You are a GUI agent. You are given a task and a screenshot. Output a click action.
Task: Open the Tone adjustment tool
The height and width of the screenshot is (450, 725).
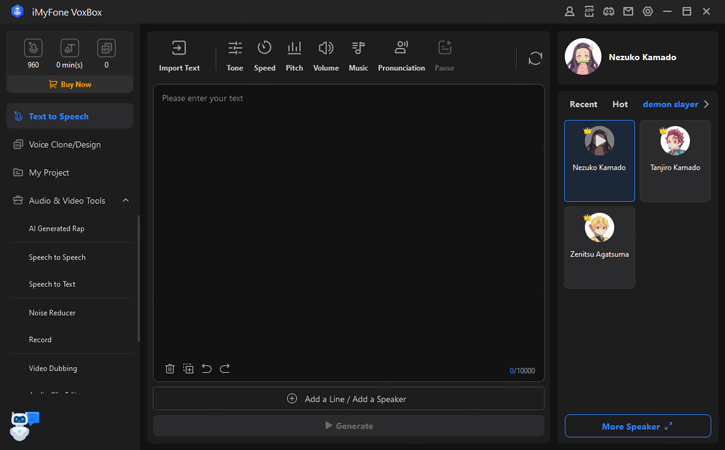coord(235,56)
